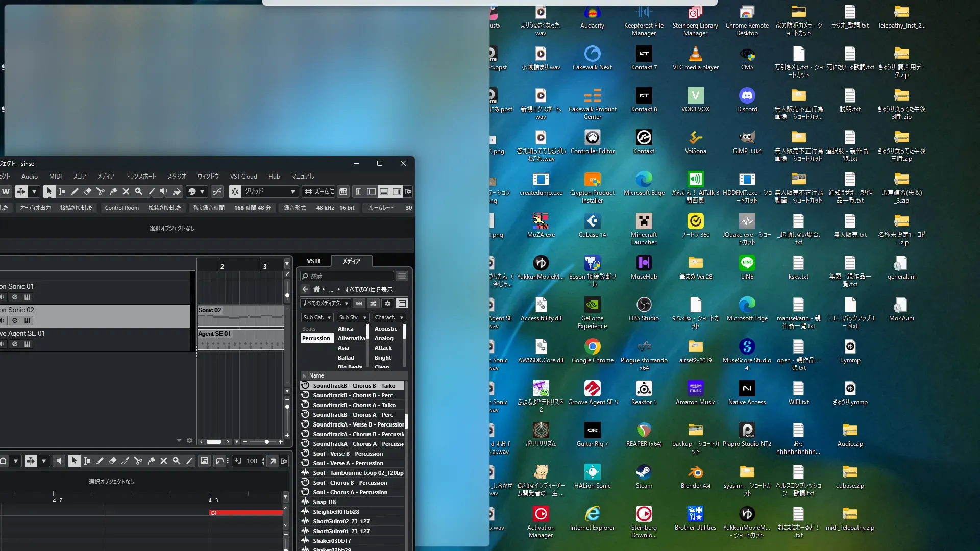Toggle the lower zone panel visibility

[384, 192]
